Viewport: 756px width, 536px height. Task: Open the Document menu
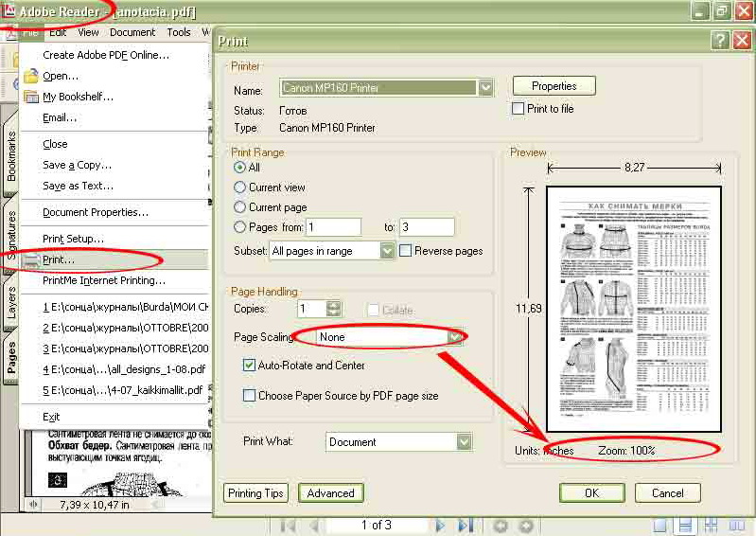click(x=132, y=32)
